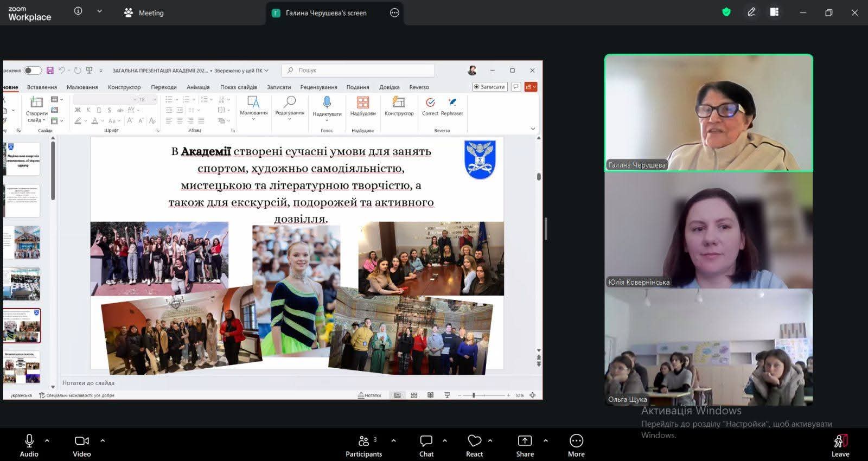This screenshot has height=461, width=868.
Task: Click the Participants icon
Action: (363, 441)
